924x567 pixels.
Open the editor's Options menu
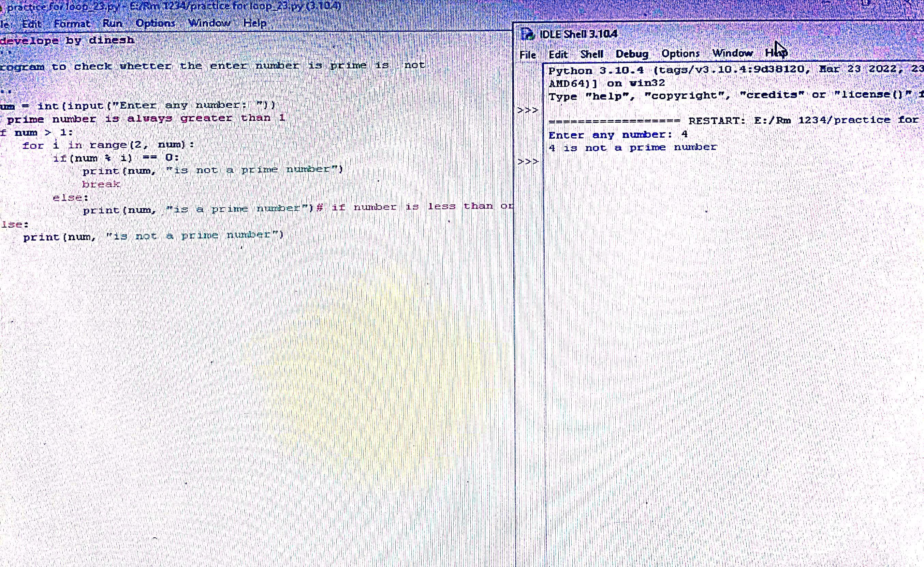(156, 23)
